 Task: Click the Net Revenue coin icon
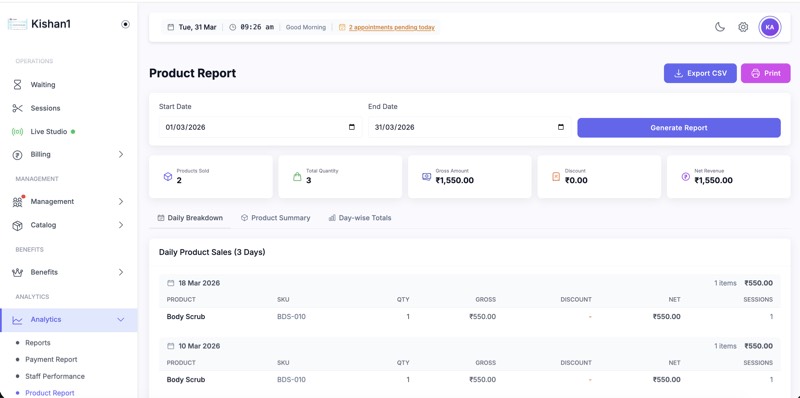tap(686, 177)
